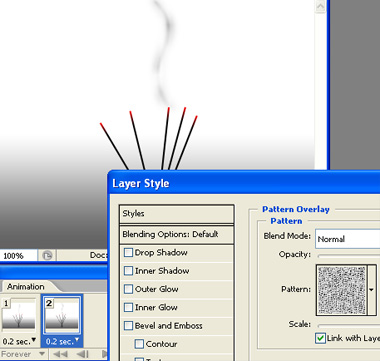Click the Pattern Overlay Opacity slider

349,256
